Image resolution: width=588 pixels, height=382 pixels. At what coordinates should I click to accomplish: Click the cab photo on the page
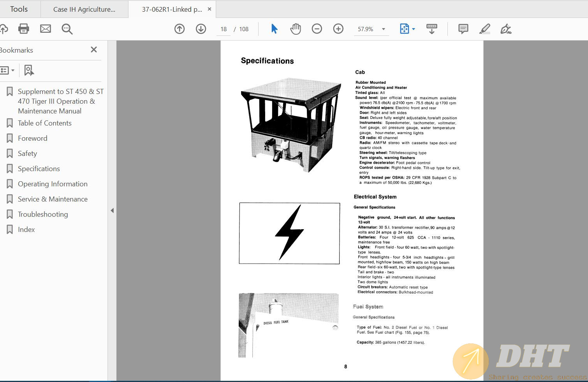click(x=291, y=125)
